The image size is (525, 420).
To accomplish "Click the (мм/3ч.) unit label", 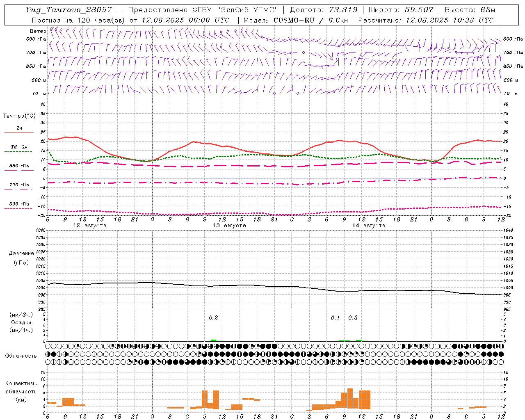I will click(x=21, y=315).
